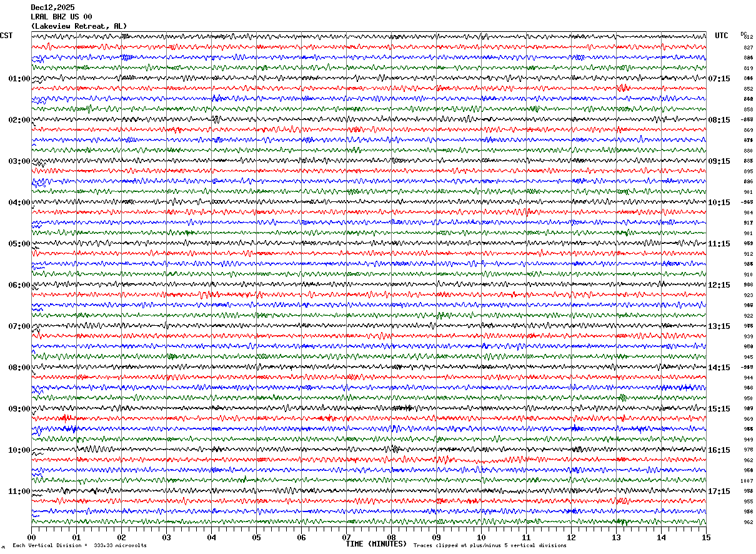This screenshot has height=554, width=756.
Task: Click the DC offset value "969"
Action: [748, 419]
